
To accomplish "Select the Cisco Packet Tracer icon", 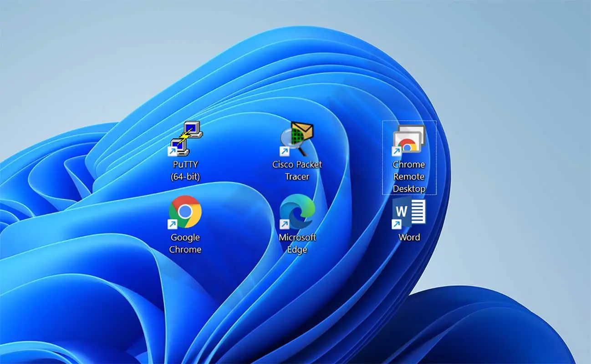I will tap(297, 138).
